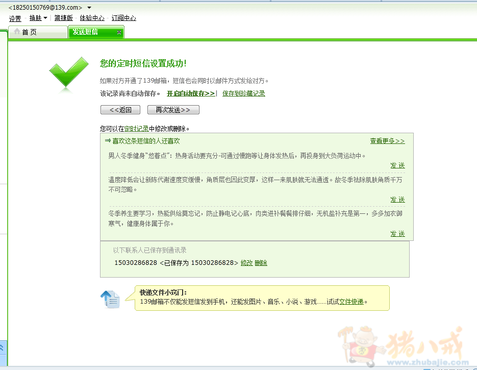Click the save-to-records link after 开启自动保存
Screen dimensions: 477x370
pyautogui.click(x=244, y=94)
